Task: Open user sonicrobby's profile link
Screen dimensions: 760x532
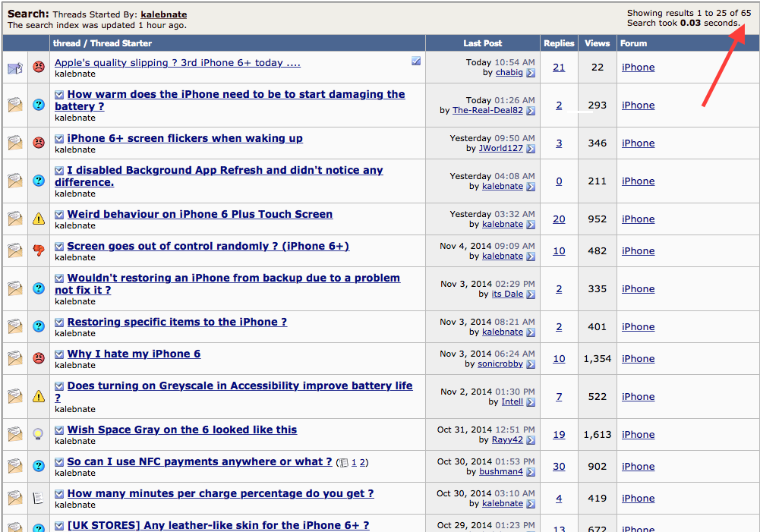Action: (500, 364)
